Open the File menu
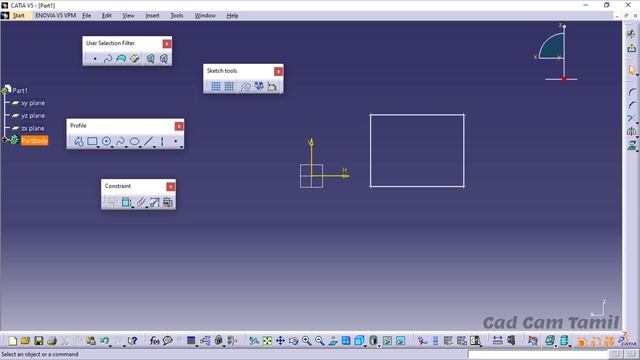Screen dimensions: 640x360 (87, 16)
